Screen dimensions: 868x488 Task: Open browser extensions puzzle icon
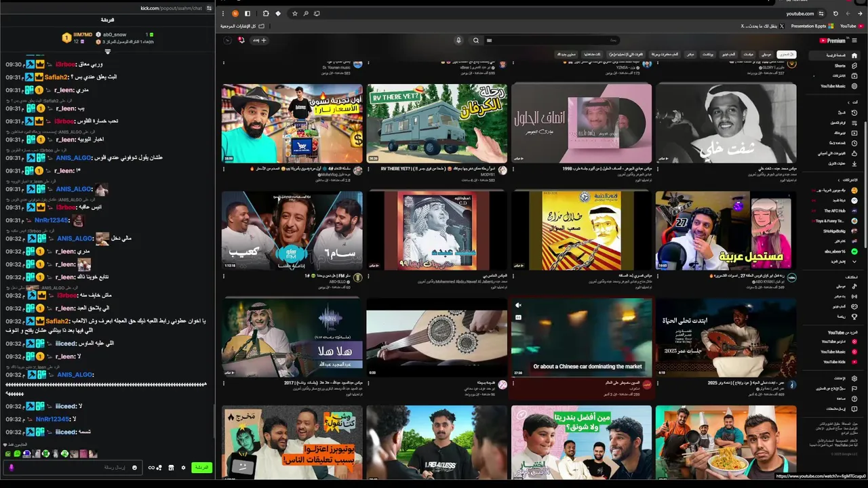pyautogui.click(x=266, y=14)
